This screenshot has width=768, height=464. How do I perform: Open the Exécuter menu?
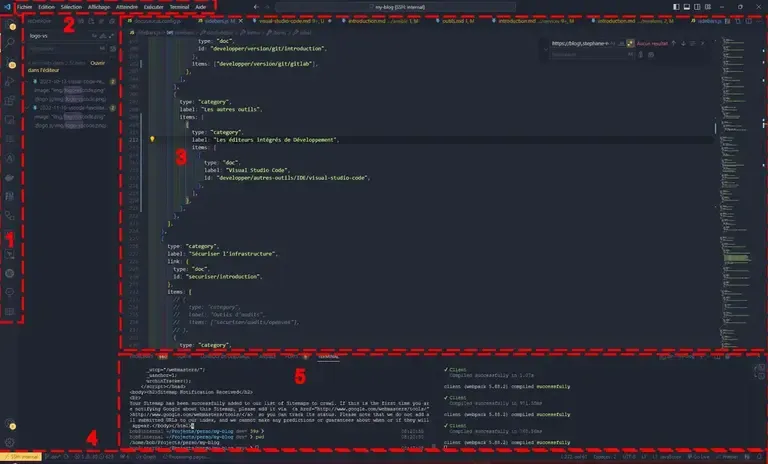[153, 7]
